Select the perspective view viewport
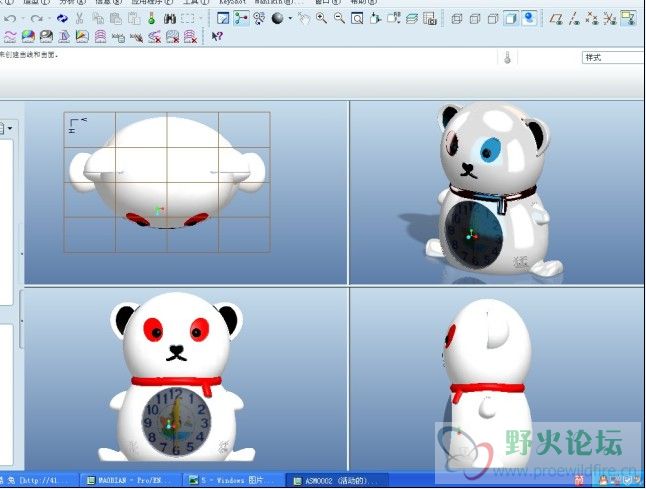 497,193
